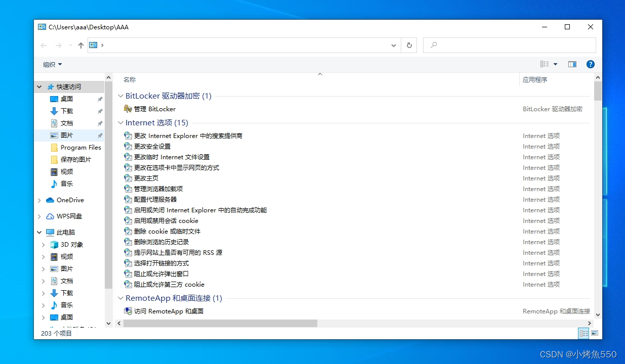
Task: Click in the search box
Action: coord(510,45)
